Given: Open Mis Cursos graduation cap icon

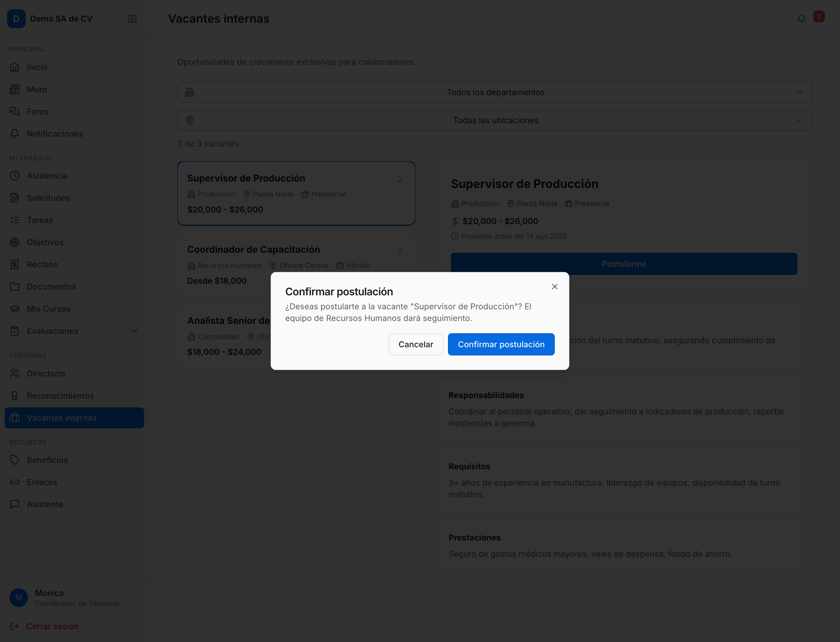Looking at the screenshot, I should 15,309.
